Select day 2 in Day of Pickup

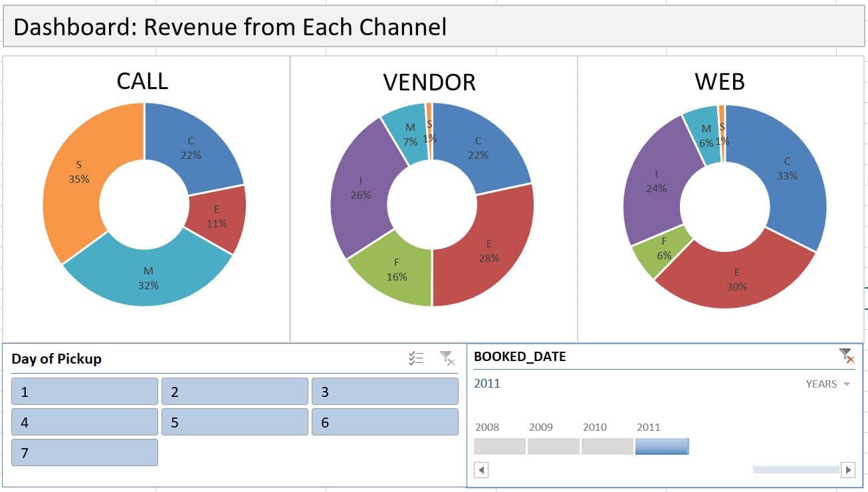[235, 392]
